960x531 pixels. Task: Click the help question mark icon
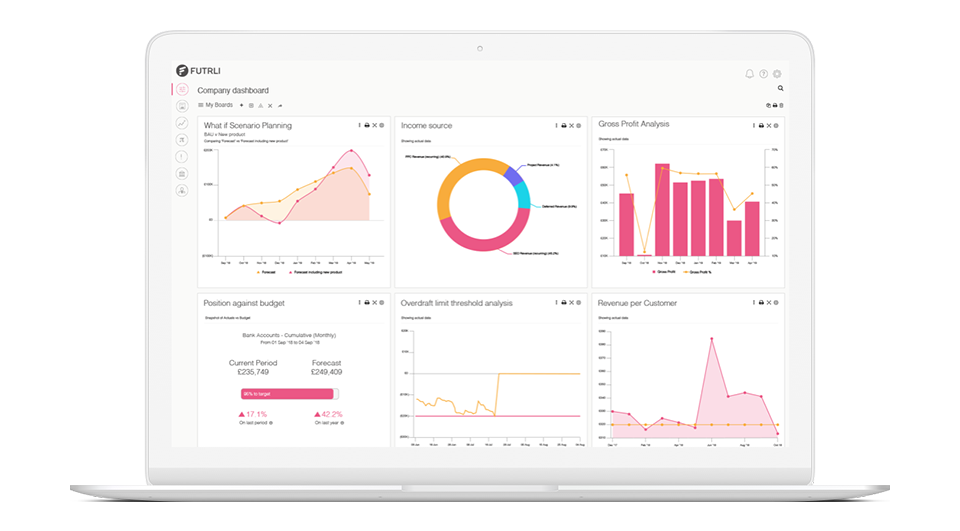pos(764,74)
